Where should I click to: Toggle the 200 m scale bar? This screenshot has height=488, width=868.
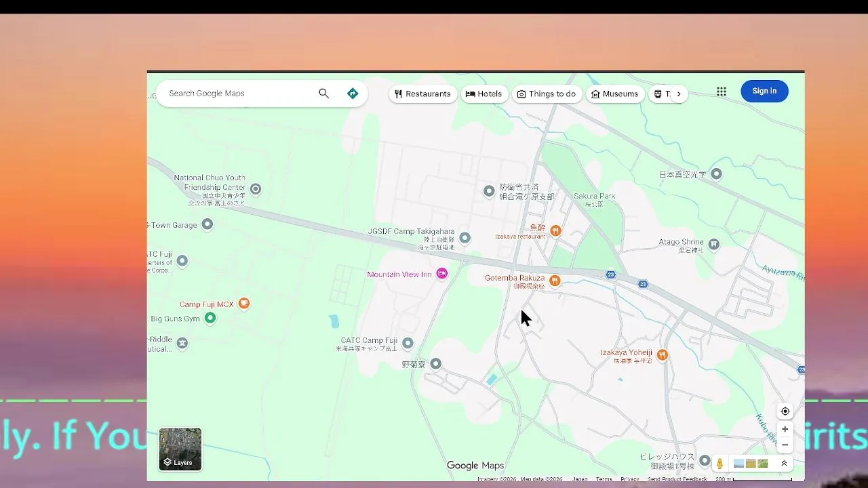[x=753, y=479]
